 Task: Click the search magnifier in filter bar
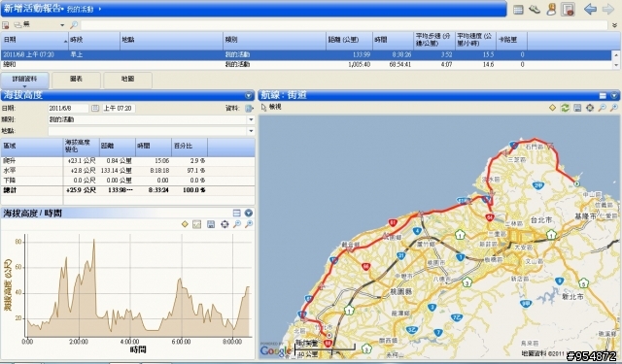(x=74, y=25)
